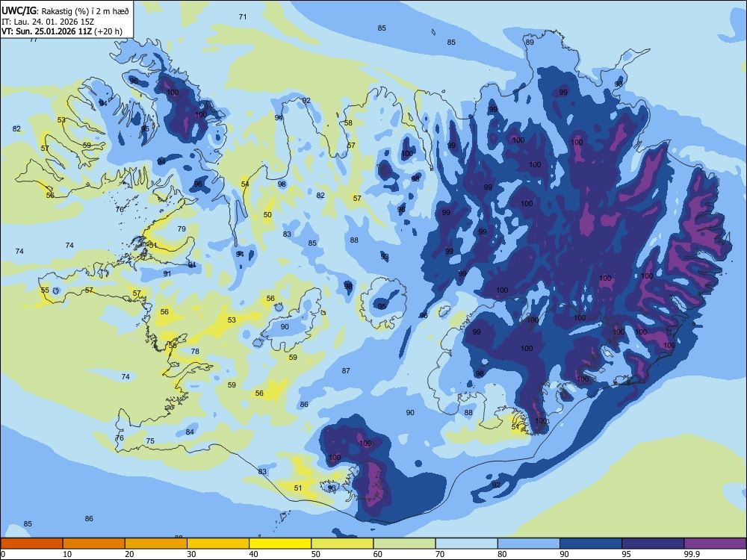Click the map humidity value '87'
This screenshot has width=747, height=560.
346,370
